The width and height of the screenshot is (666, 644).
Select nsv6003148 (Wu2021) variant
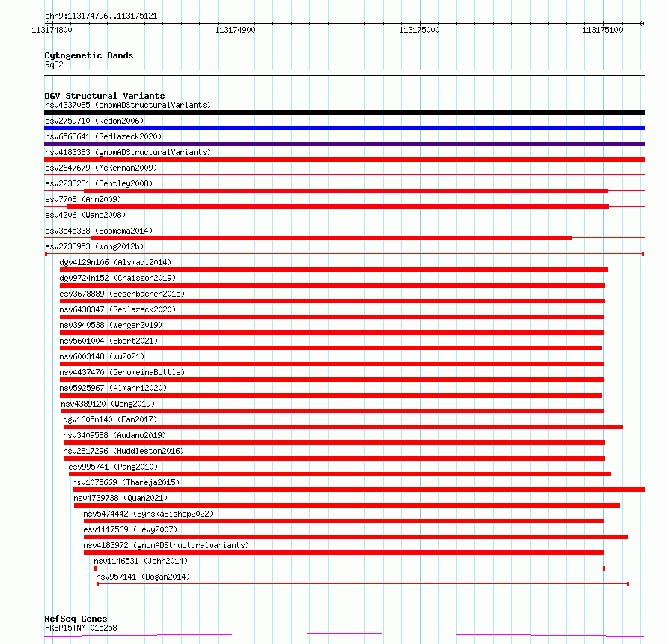click(332, 364)
